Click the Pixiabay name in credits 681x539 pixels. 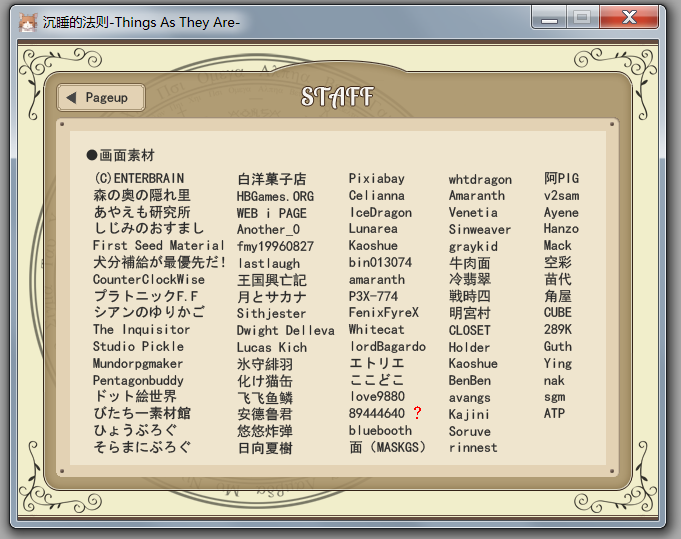(377, 179)
